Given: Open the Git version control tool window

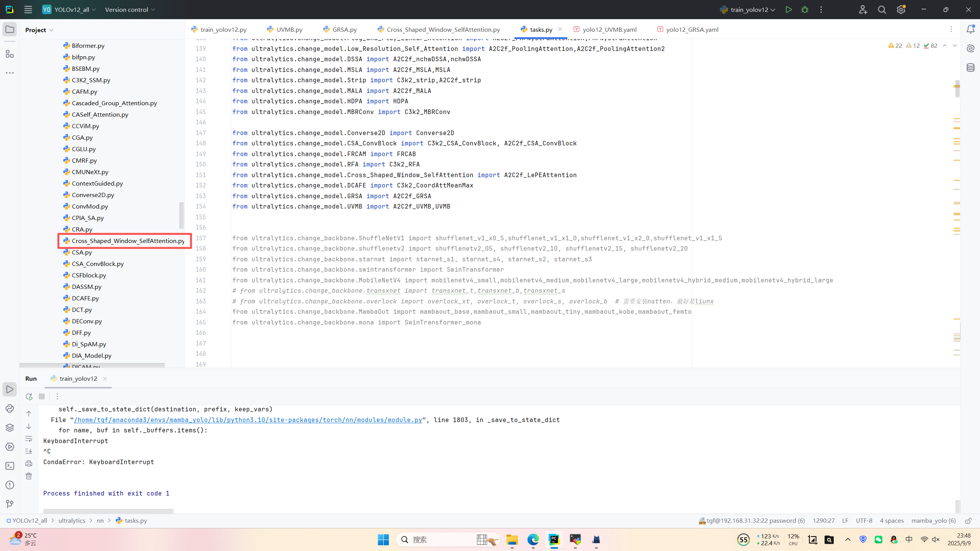Looking at the screenshot, I should (10, 504).
